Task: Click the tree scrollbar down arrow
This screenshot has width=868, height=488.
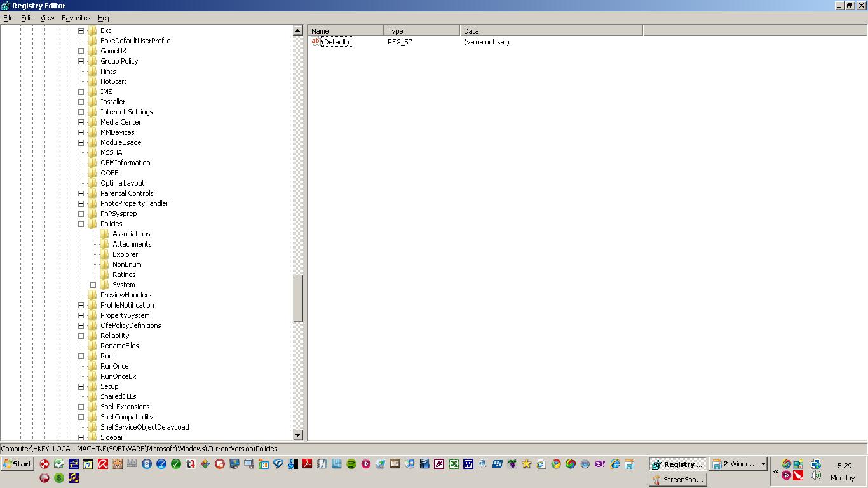Action: 298,435
